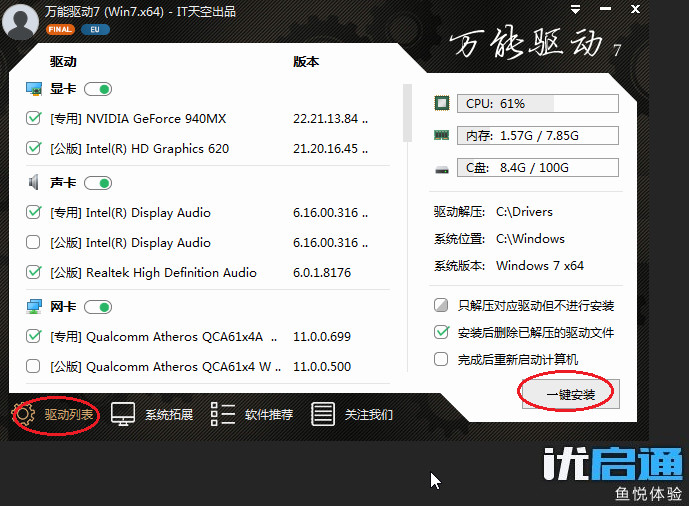
Task: Uncheck 安装后删除已解压的驱动文件 option
Action: pyautogui.click(x=441, y=332)
